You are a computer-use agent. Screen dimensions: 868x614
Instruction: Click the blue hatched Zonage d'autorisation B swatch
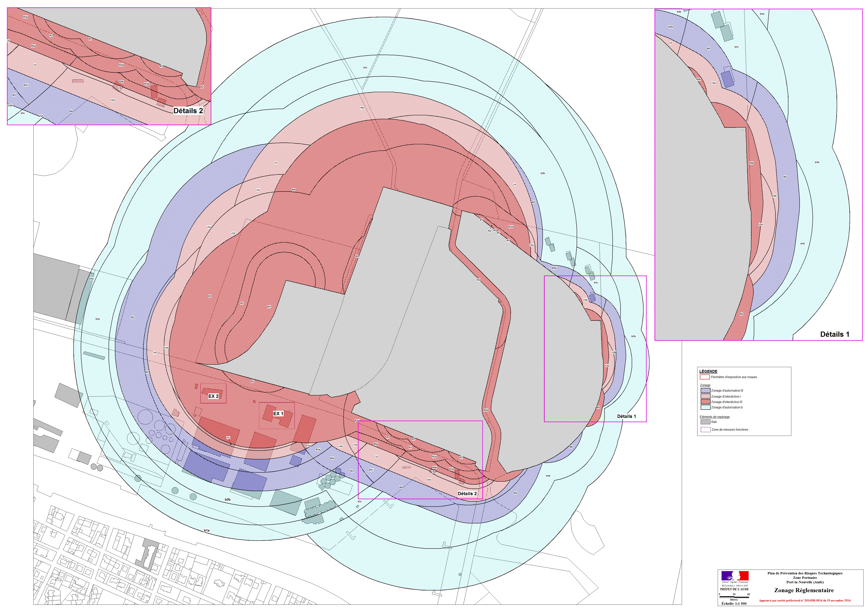pos(706,390)
